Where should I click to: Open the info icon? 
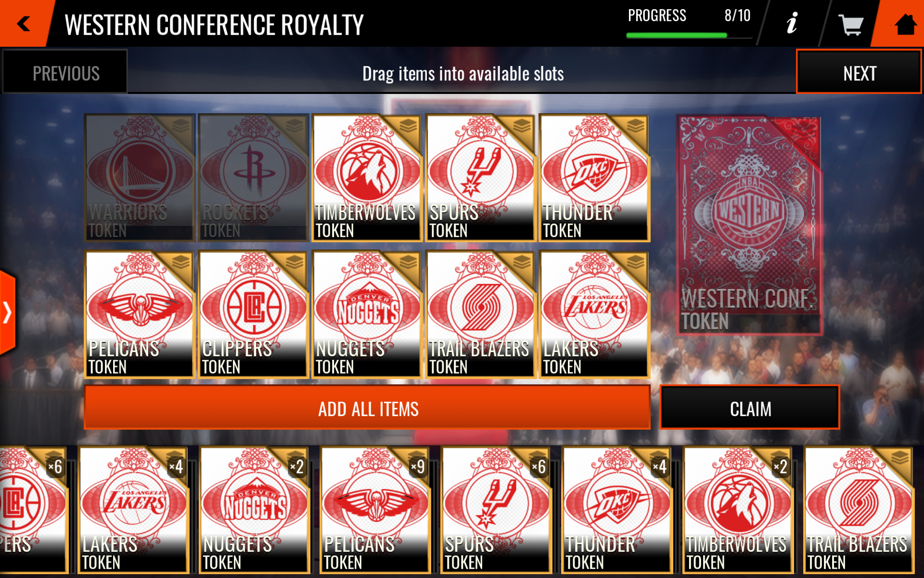[792, 23]
